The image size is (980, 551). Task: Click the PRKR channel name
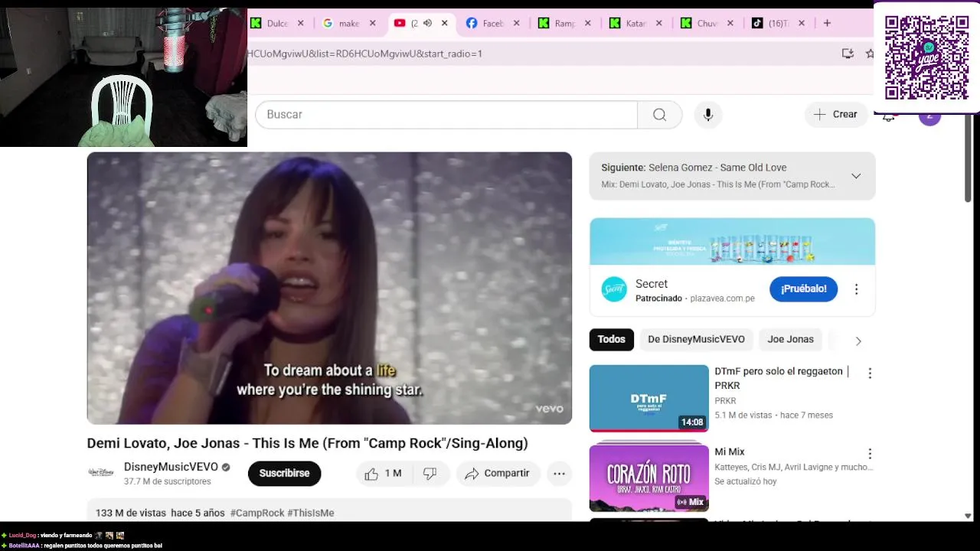(x=725, y=400)
